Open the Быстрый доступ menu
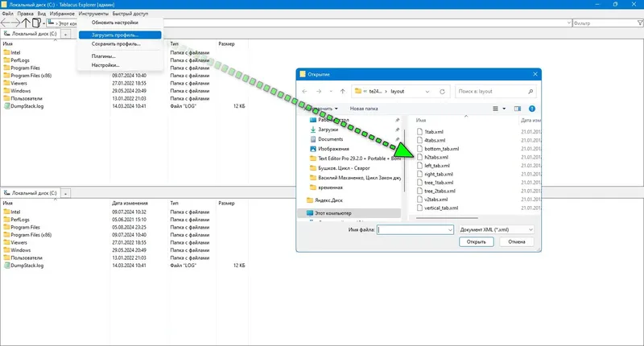 (x=130, y=14)
